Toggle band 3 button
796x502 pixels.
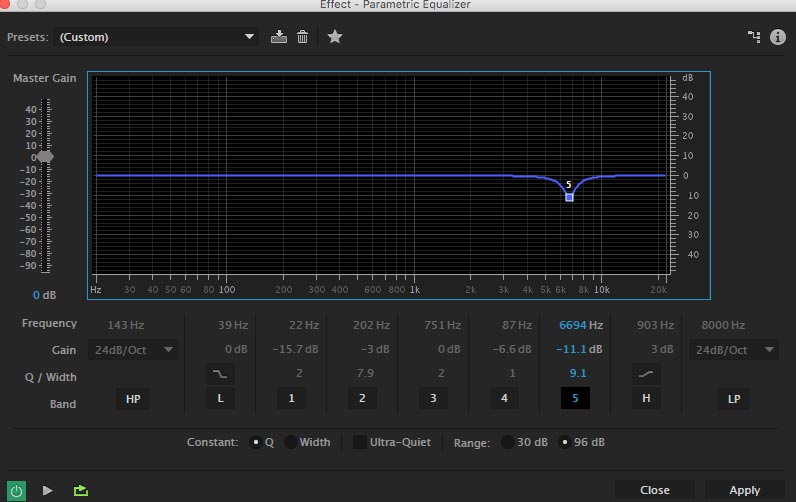point(434,398)
